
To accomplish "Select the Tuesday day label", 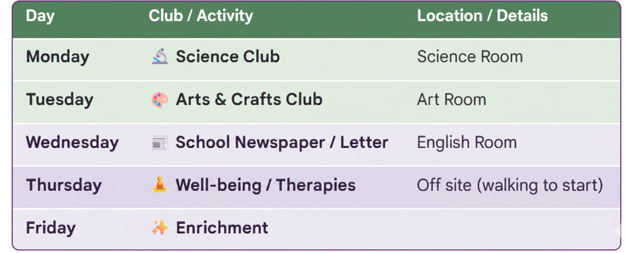I will 60,100.
